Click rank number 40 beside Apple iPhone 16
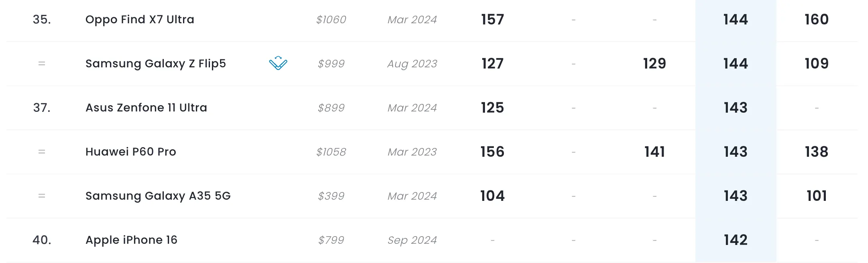Viewport: 868px width, 263px height. [x=42, y=240]
